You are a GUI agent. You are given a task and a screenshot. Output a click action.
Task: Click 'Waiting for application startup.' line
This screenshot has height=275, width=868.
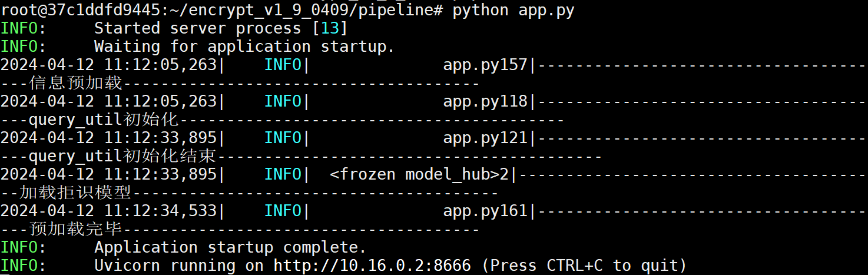244,47
